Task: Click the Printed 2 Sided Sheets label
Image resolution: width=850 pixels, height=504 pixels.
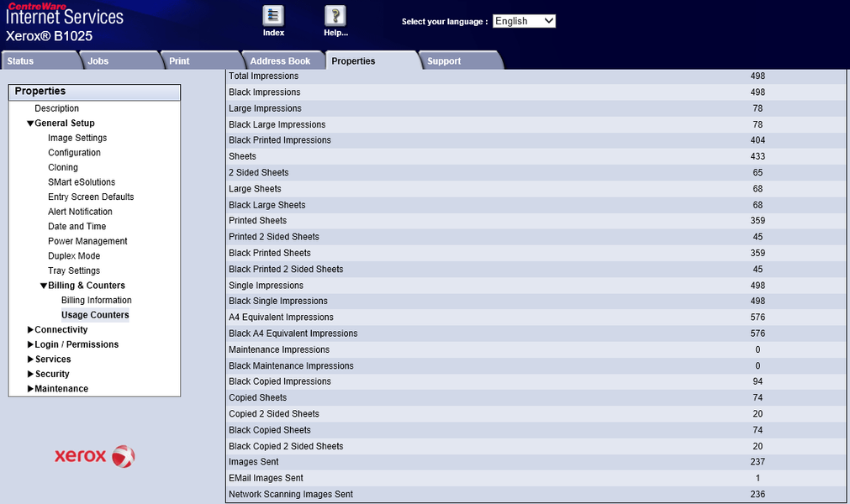Action: pyautogui.click(x=274, y=237)
